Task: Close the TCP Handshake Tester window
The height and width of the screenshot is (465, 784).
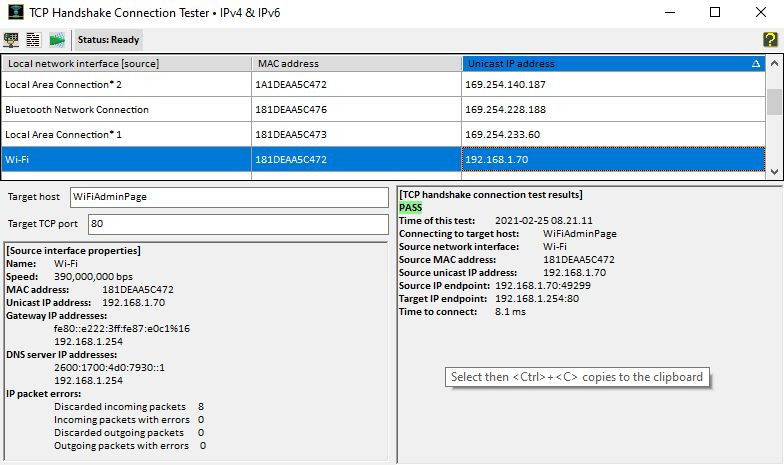Action: pyautogui.click(x=760, y=12)
